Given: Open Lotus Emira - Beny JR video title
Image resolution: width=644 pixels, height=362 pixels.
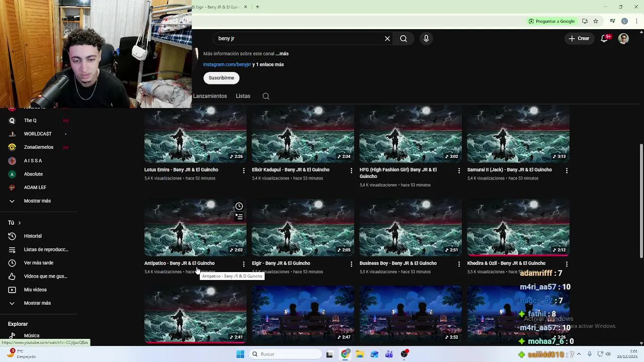Looking at the screenshot, I should [181, 170].
